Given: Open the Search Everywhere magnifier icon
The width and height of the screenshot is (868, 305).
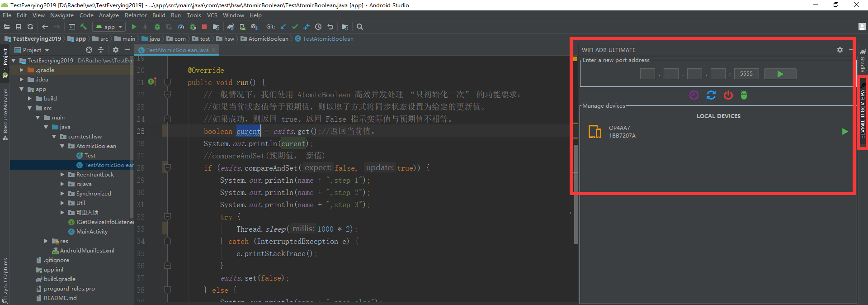Looking at the screenshot, I should (360, 27).
